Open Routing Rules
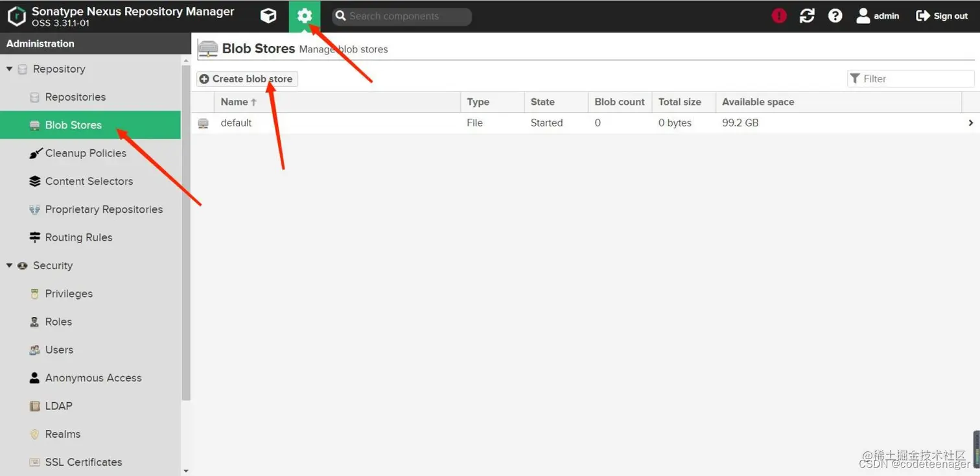 pyautogui.click(x=78, y=237)
